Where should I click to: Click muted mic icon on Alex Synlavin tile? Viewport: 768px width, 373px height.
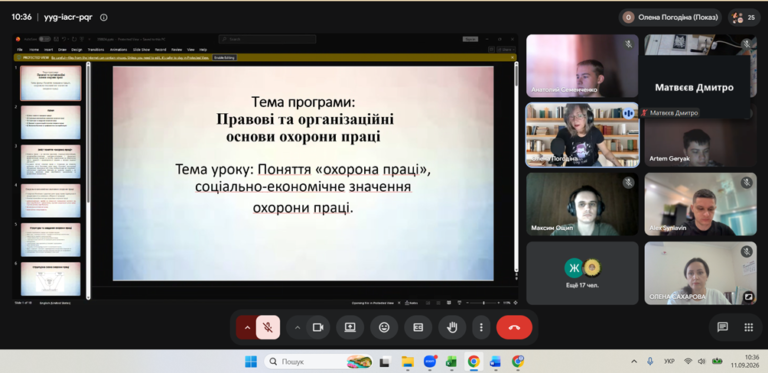coord(746,183)
